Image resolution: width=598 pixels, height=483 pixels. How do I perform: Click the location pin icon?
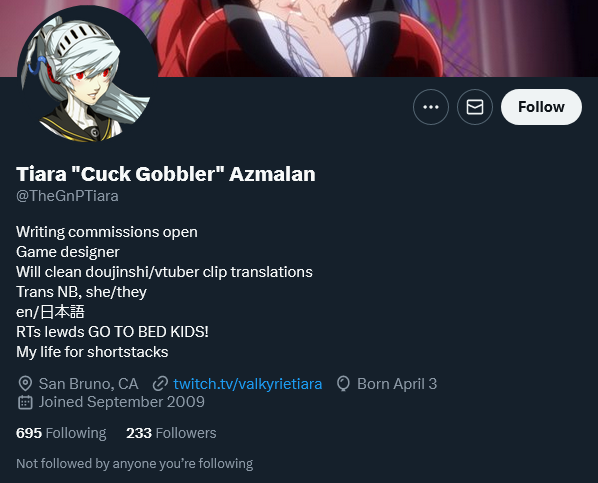[25, 383]
